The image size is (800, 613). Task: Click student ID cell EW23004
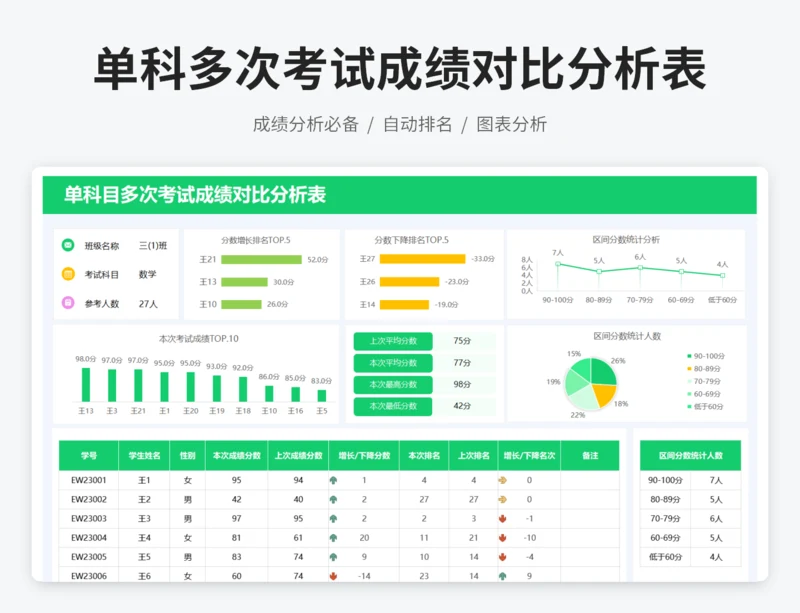click(x=89, y=537)
